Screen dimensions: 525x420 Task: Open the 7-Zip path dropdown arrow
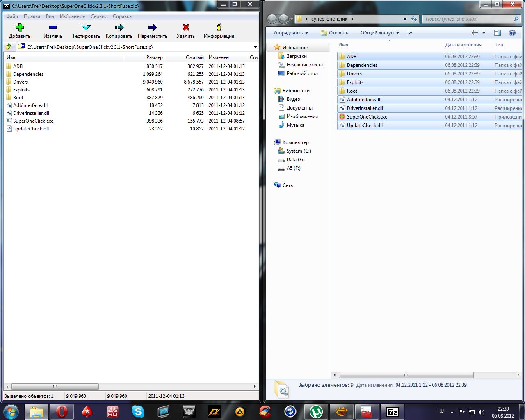(256, 47)
